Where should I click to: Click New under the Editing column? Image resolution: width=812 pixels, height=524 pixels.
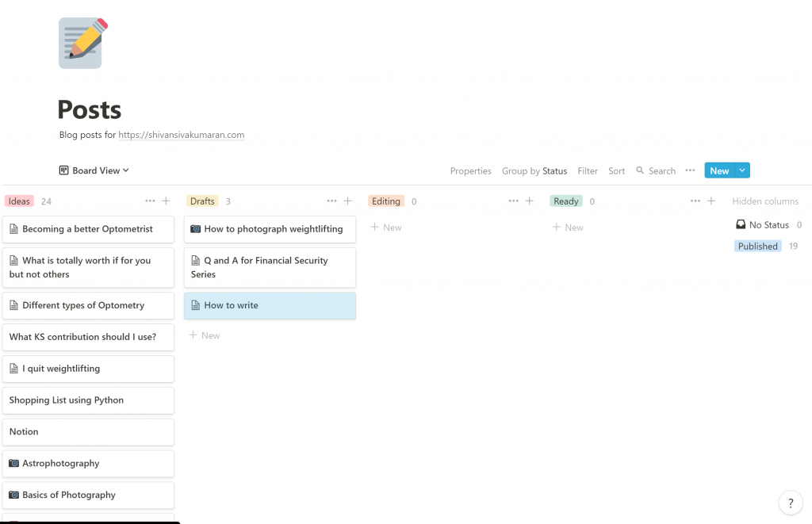click(385, 228)
